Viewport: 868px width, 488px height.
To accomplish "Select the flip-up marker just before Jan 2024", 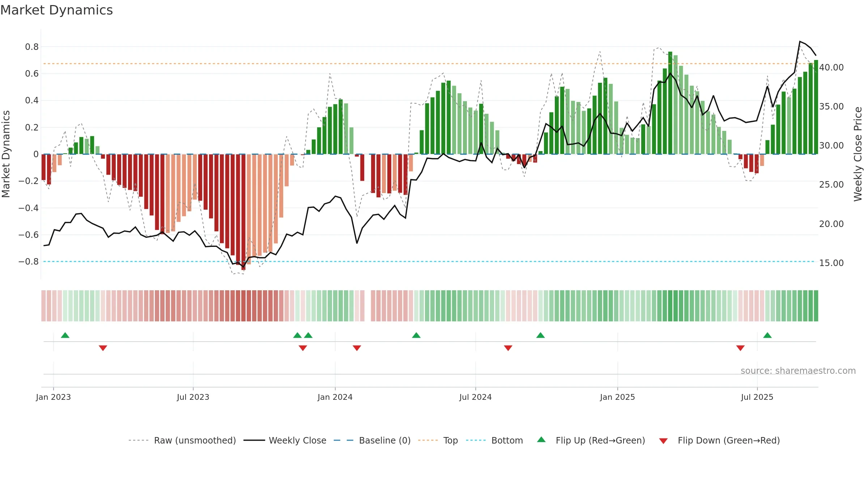I will point(308,335).
